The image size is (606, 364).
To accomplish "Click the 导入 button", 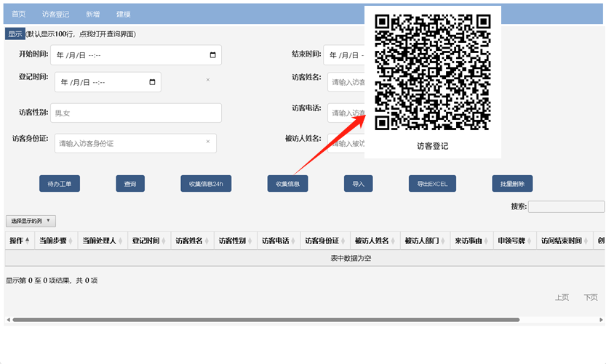I will 358,184.
